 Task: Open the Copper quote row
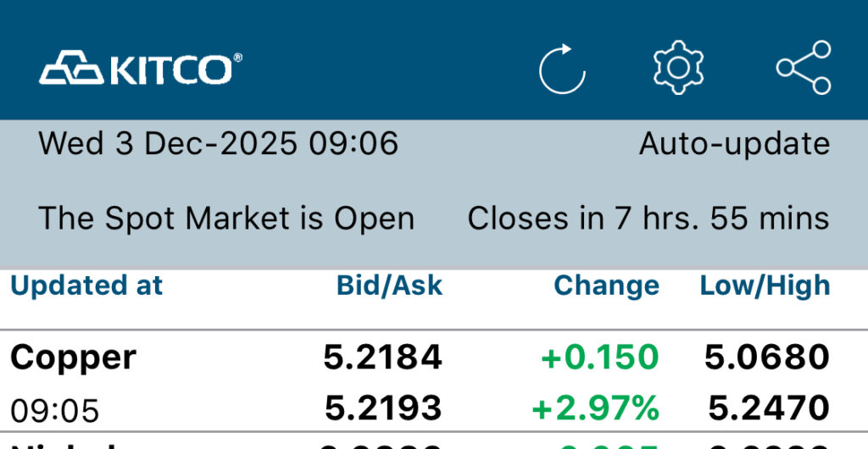coord(73,358)
